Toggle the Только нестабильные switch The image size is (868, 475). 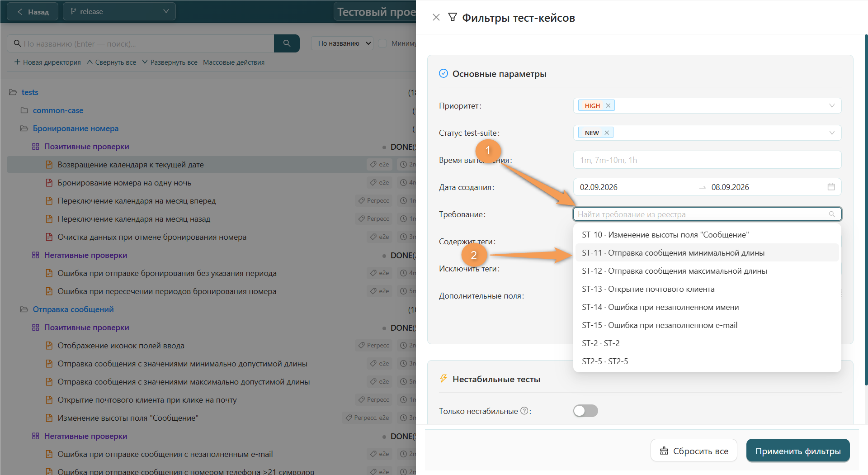click(585, 411)
